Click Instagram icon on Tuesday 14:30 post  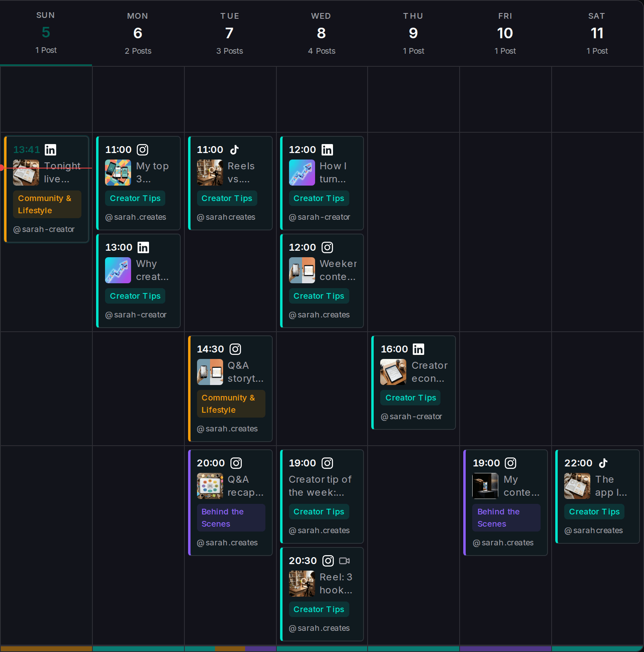coord(235,349)
